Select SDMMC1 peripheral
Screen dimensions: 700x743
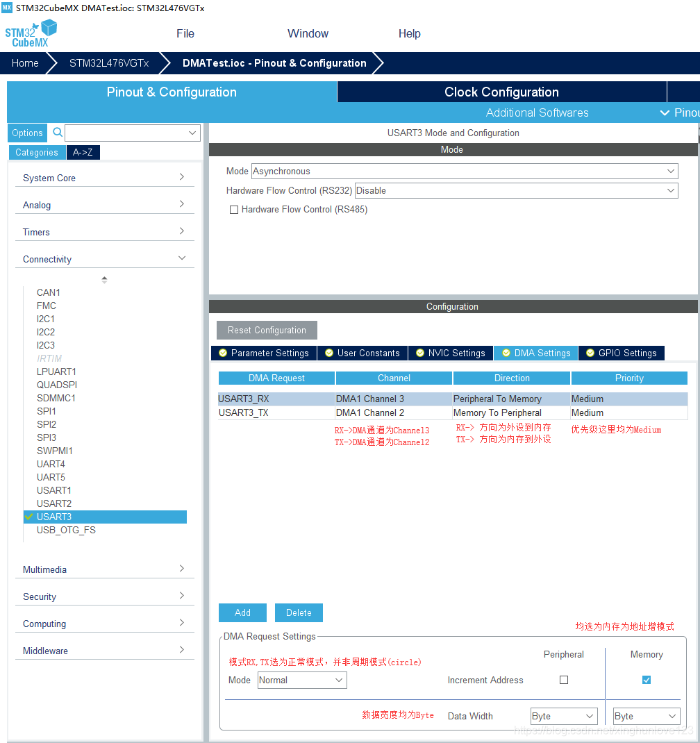pyautogui.click(x=56, y=398)
